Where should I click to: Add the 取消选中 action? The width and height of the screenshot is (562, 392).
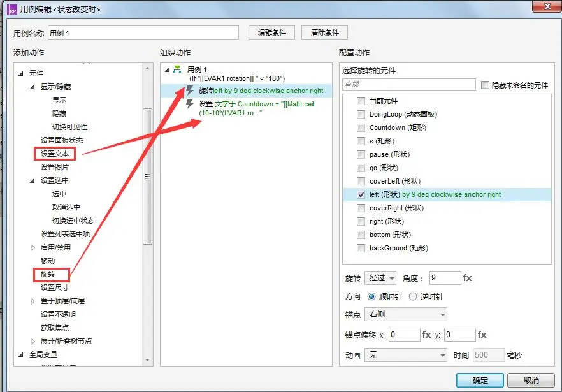[66, 207]
